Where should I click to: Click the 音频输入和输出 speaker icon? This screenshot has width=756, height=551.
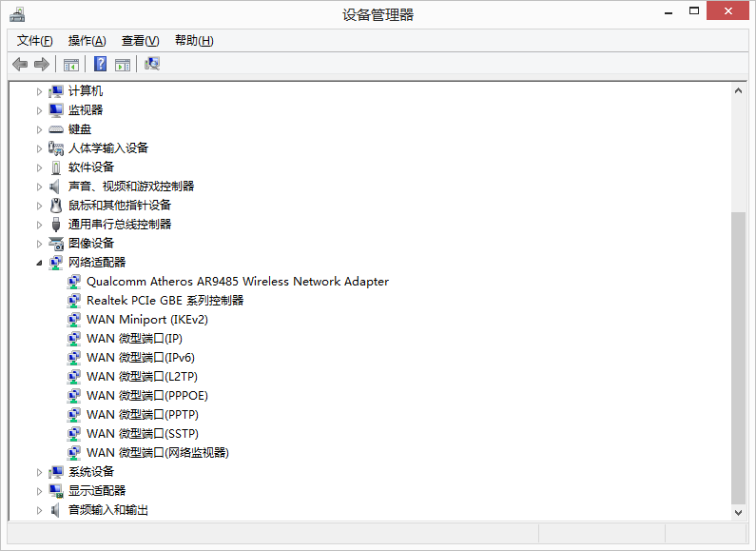pyautogui.click(x=55, y=510)
